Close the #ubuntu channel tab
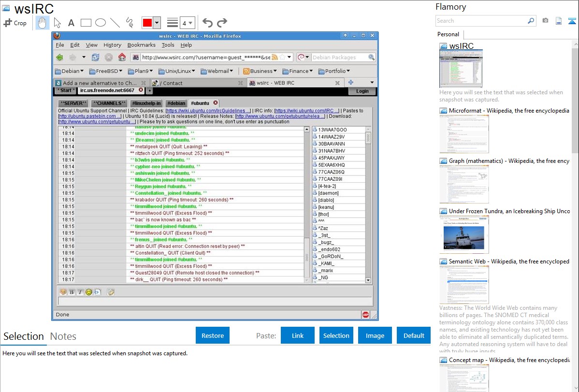 [215, 102]
